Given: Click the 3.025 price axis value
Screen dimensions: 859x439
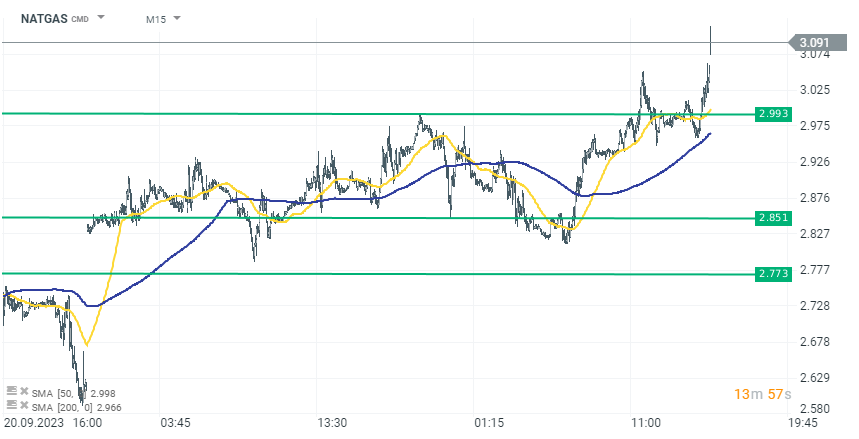Looking at the screenshot, I should [815, 90].
